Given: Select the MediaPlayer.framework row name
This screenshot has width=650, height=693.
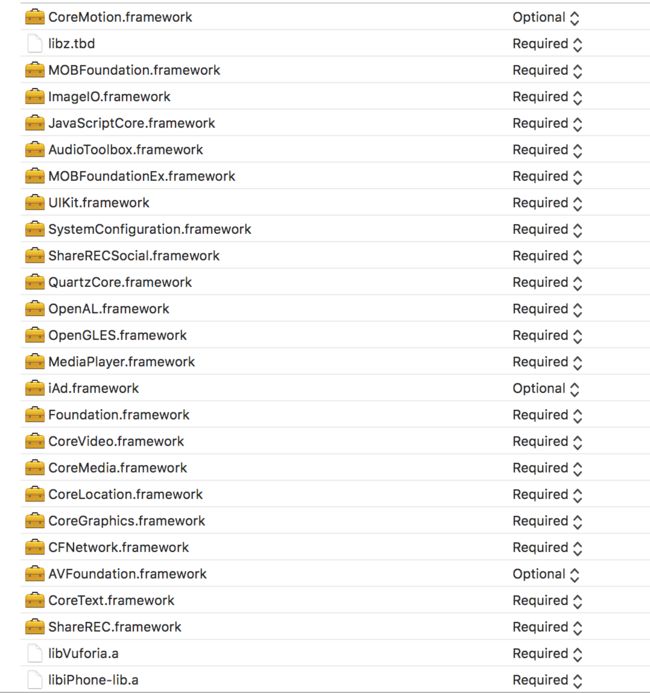Looking at the screenshot, I should [x=122, y=362].
